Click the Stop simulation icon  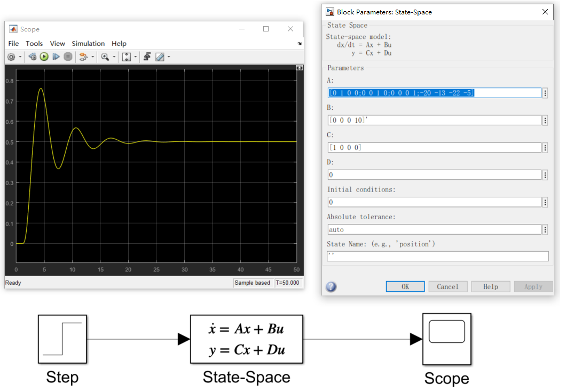click(68, 57)
